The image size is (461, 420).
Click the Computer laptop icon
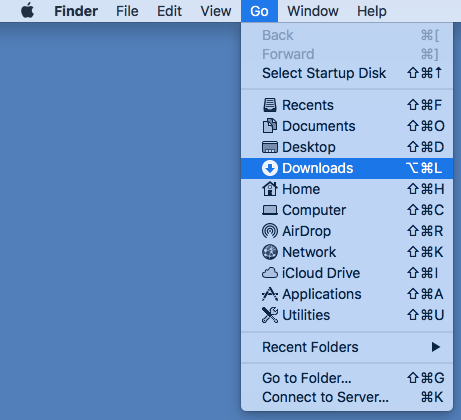[270, 210]
